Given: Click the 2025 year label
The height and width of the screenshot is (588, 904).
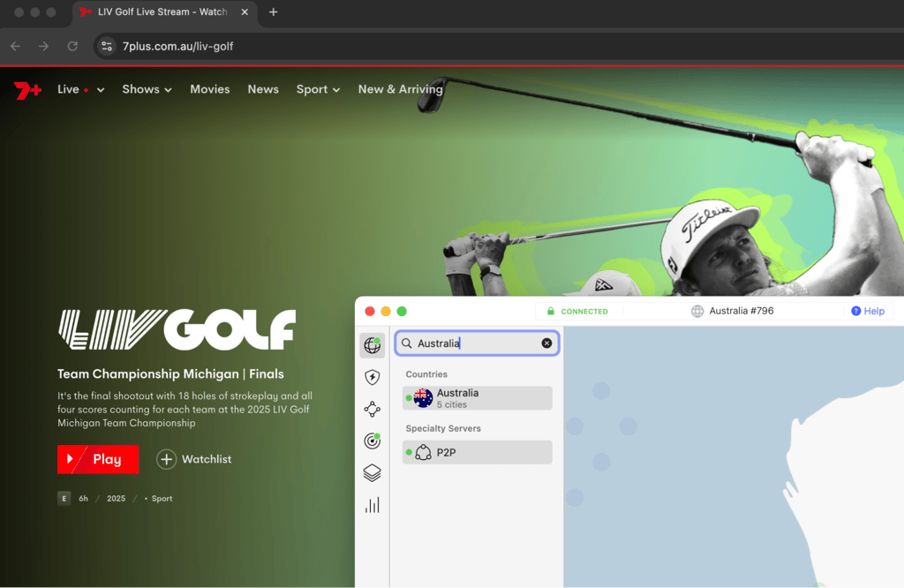Looking at the screenshot, I should (116, 498).
